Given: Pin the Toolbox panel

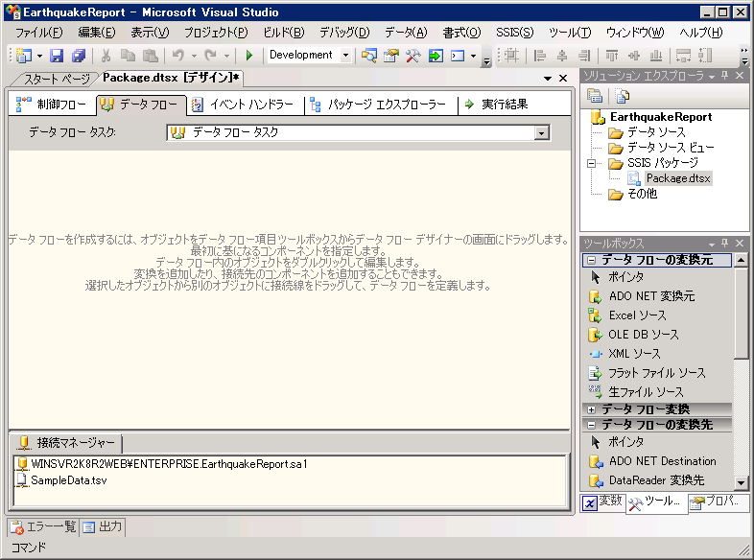Looking at the screenshot, I should coord(724,243).
